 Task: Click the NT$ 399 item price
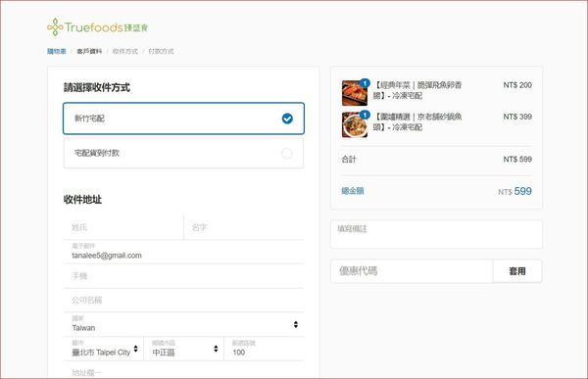tap(517, 117)
